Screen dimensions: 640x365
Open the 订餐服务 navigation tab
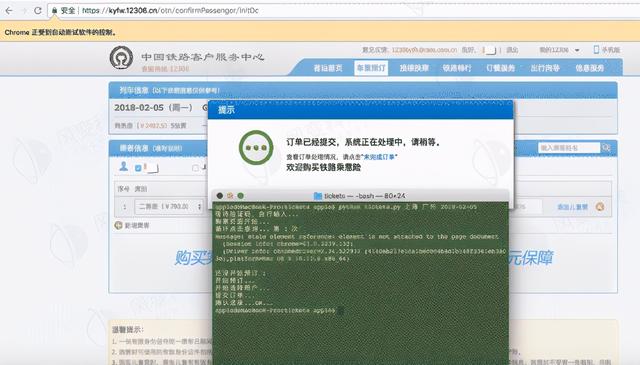(500, 68)
